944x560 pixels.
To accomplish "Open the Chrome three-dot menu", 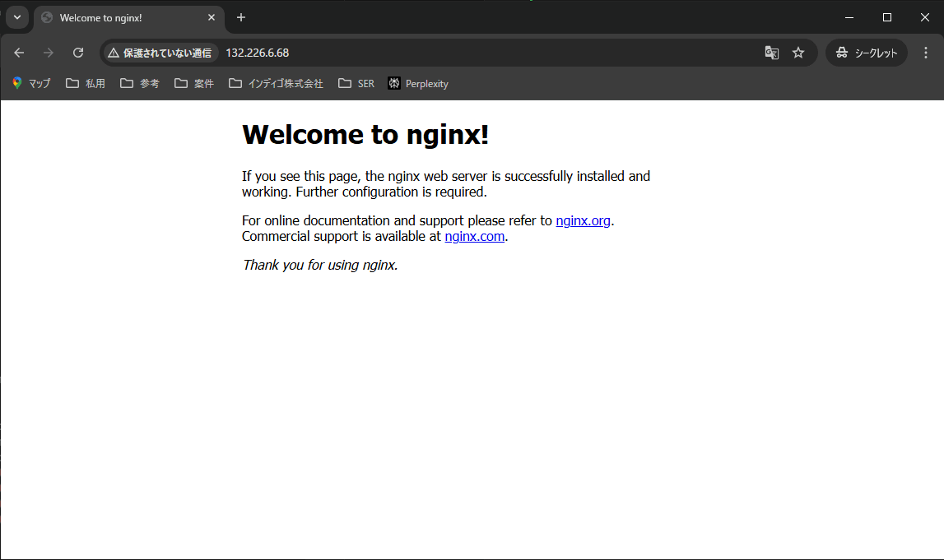I will click(926, 53).
